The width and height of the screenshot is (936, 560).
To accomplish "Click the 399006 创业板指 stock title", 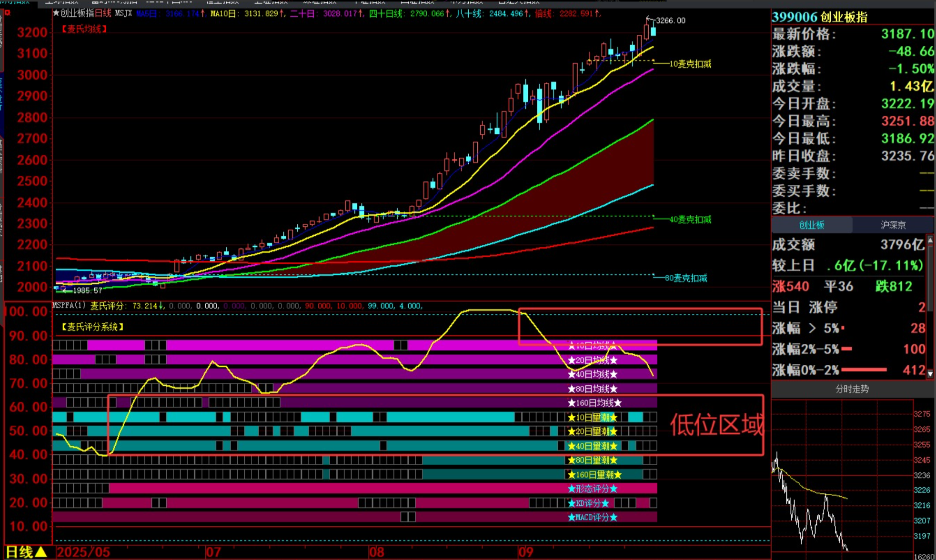I will (819, 17).
